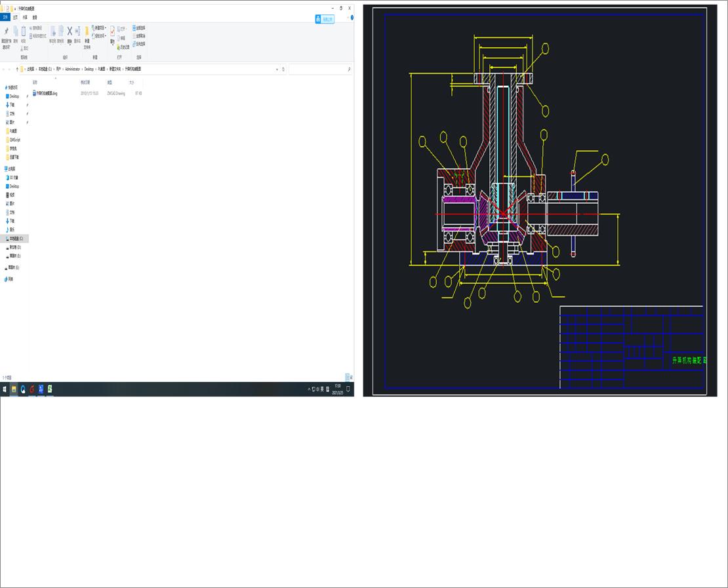Select Local Disk (C:) in the sidebar

point(16,239)
